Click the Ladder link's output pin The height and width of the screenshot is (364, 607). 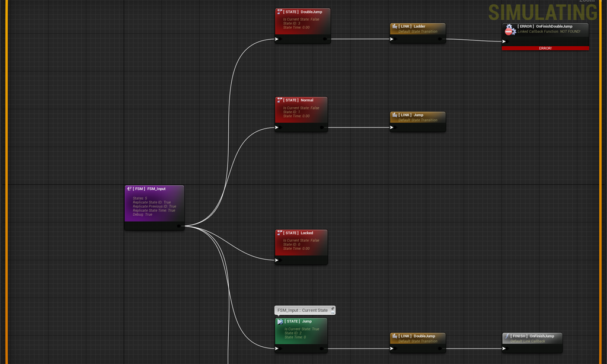pyautogui.click(x=440, y=39)
